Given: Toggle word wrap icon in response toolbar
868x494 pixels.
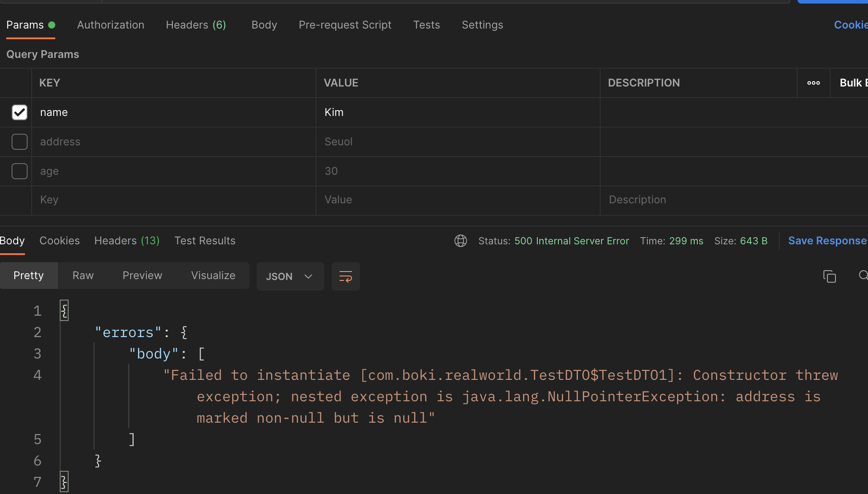Looking at the screenshot, I should pyautogui.click(x=345, y=276).
